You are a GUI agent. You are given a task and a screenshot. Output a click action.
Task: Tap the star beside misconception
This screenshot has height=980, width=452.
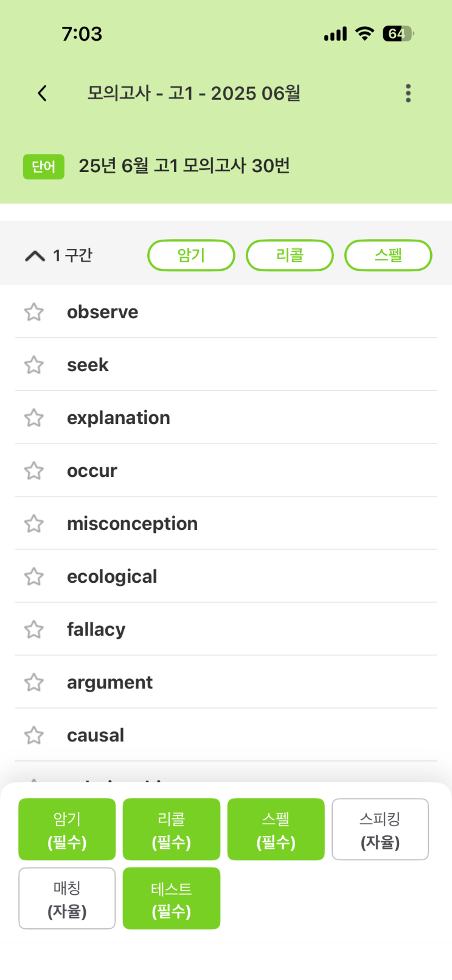click(x=34, y=524)
